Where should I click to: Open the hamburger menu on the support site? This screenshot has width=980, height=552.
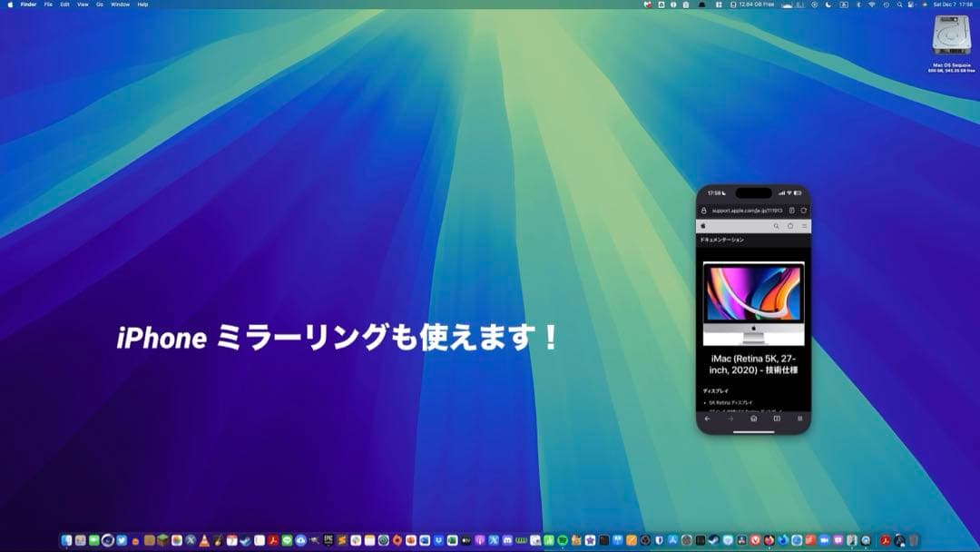(805, 226)
